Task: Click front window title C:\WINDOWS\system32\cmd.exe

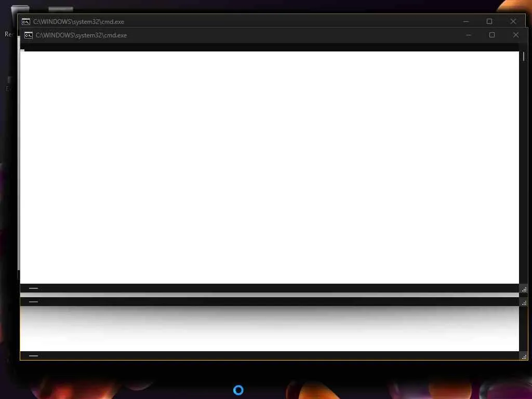Action: click(x=81, y=35)
